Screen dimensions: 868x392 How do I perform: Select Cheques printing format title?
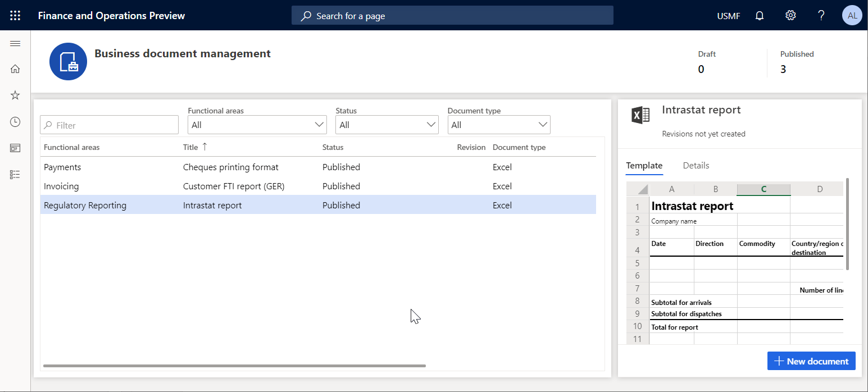click(x=231, y=167)
